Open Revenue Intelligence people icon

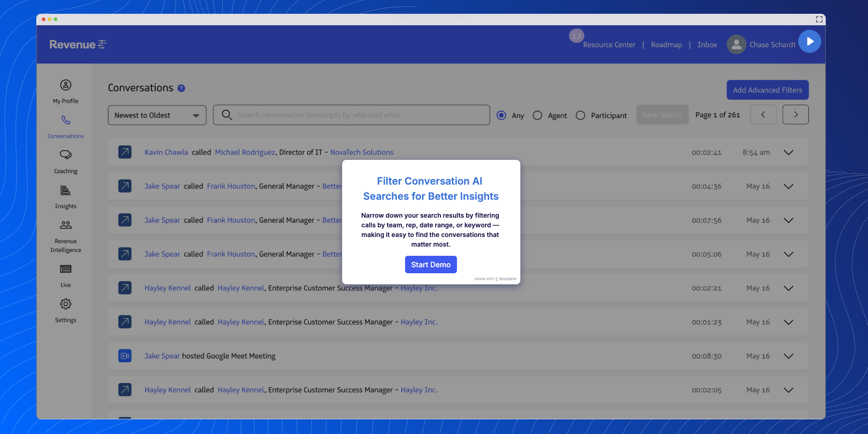point(66,225)
